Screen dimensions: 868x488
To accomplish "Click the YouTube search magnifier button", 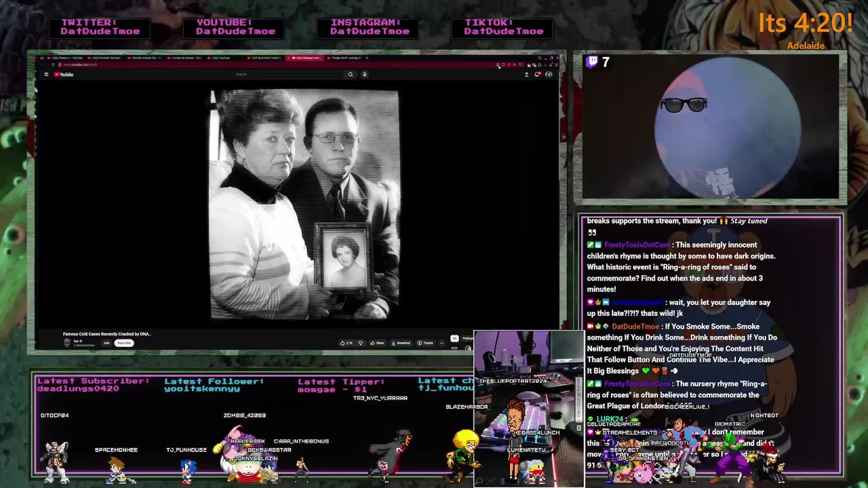I will coord(351,74).
